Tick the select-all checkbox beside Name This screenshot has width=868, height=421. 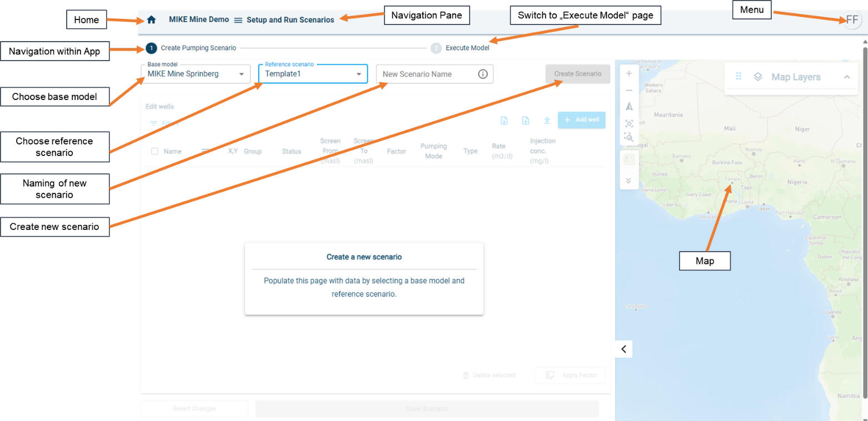point(154,151)
